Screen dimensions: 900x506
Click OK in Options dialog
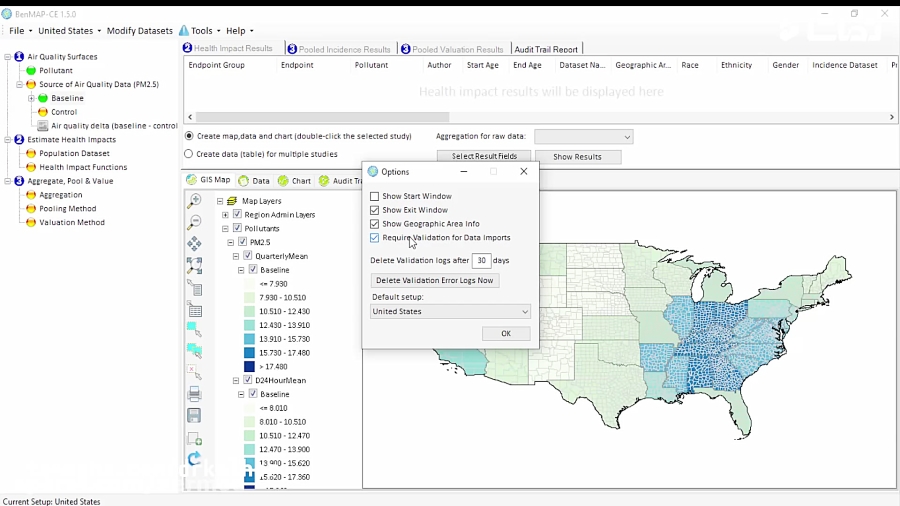(x=506, y=333)
